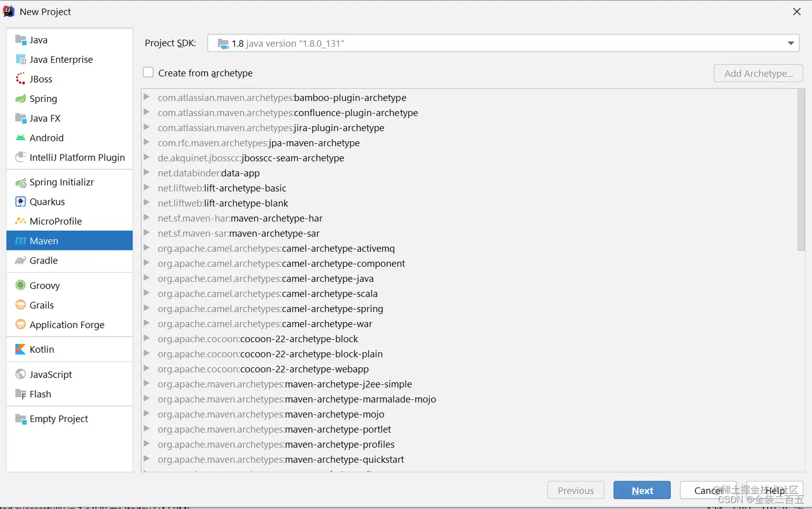Click the Cancel button
This screenshot has height=509, width=812.
pos(708,490)
